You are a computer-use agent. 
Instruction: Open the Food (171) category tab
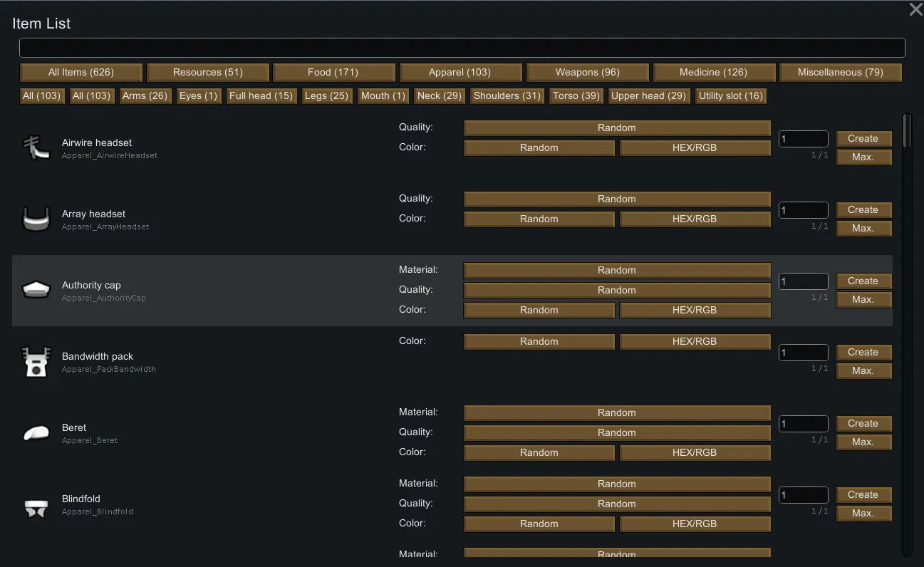pos(333,73)
